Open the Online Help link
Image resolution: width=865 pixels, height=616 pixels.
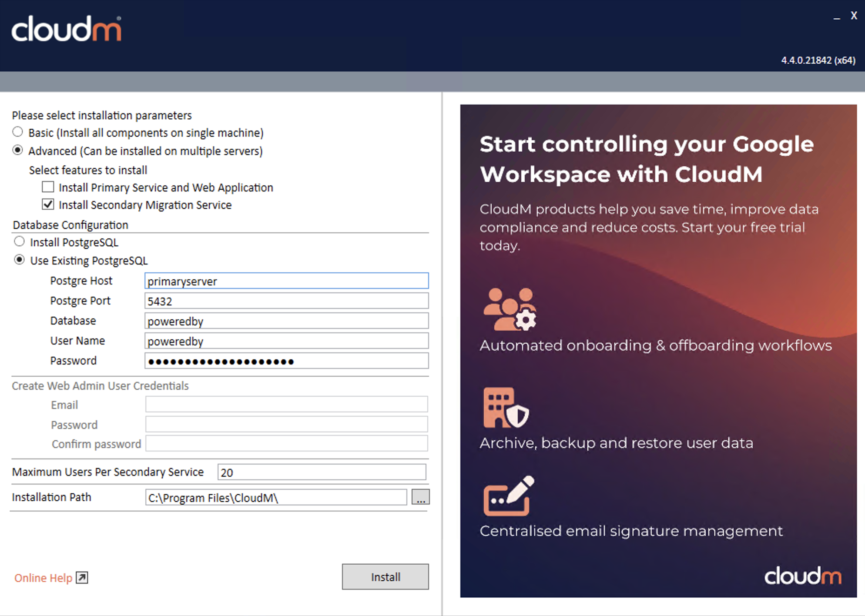click(x=43, y=578)
